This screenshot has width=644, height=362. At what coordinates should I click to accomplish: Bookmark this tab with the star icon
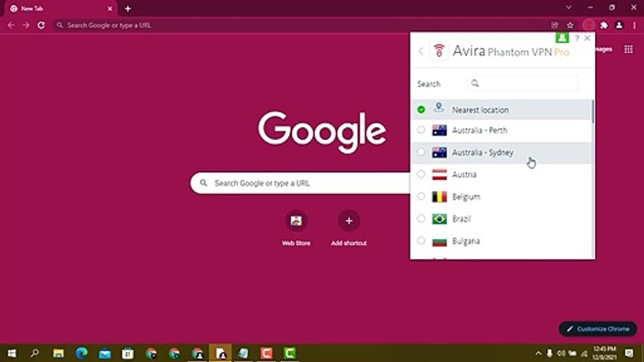click(570, 25)
